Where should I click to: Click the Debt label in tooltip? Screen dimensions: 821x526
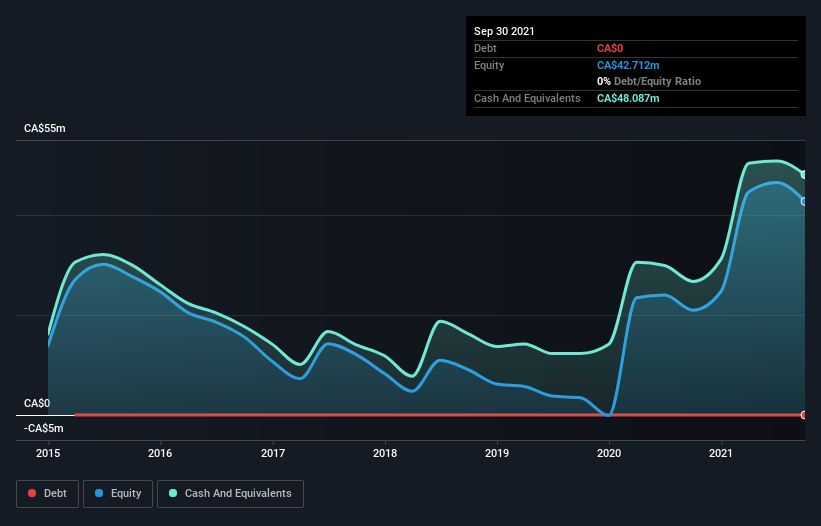(x=485, y=49)
